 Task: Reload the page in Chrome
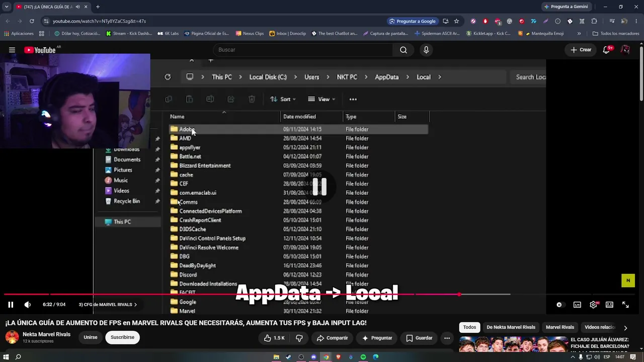click(32, 21)
